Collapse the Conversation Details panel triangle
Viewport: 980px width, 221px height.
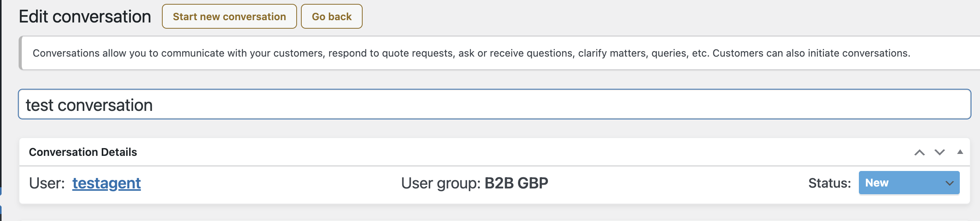[x=960, y=152]
